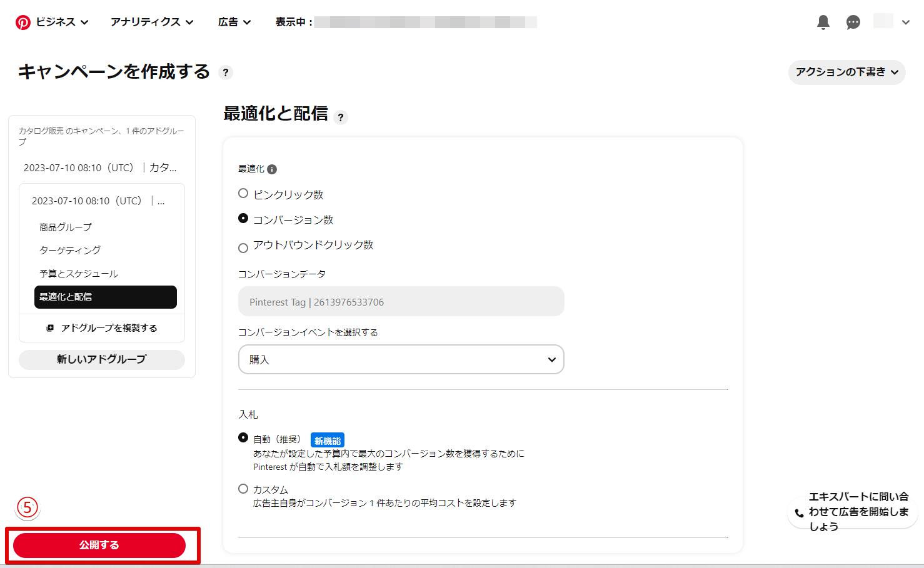Click the red 公開する button
This screenshot has width=924, height=568.
pos(99,545)
